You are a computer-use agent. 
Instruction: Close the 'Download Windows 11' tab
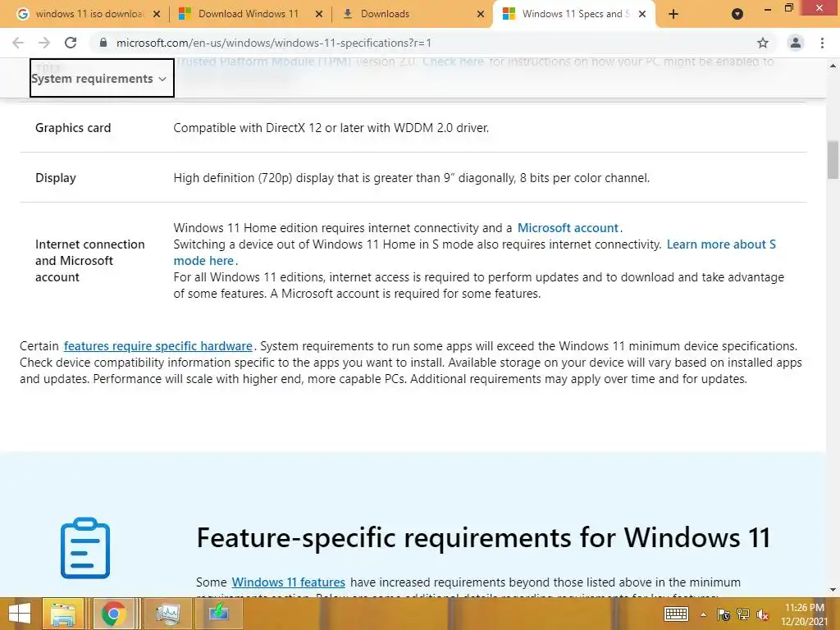pyautogui.click(x=319, y=14)
